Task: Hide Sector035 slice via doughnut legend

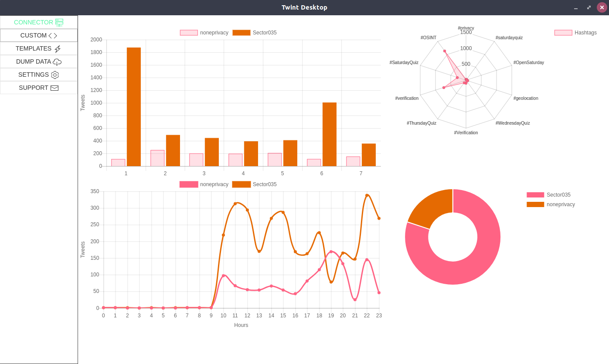Action: pyautogui.click(x=535, y=195)
